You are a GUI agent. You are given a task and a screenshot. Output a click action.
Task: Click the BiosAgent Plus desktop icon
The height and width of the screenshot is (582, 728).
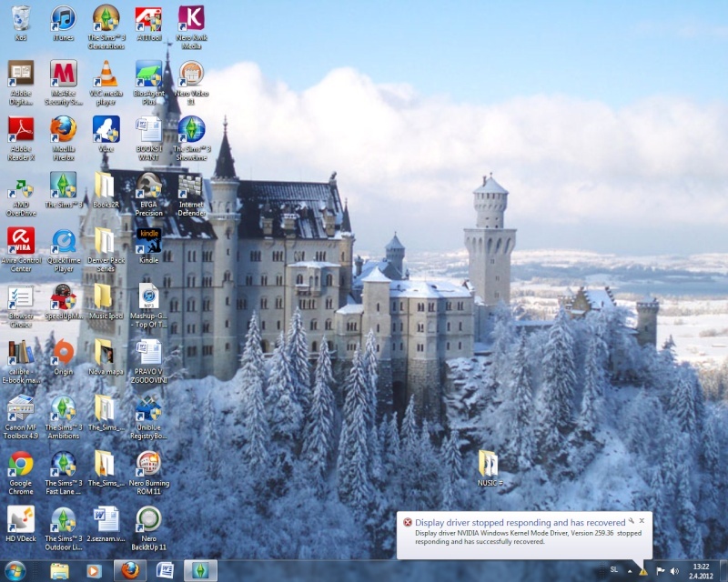coord(148,83)
